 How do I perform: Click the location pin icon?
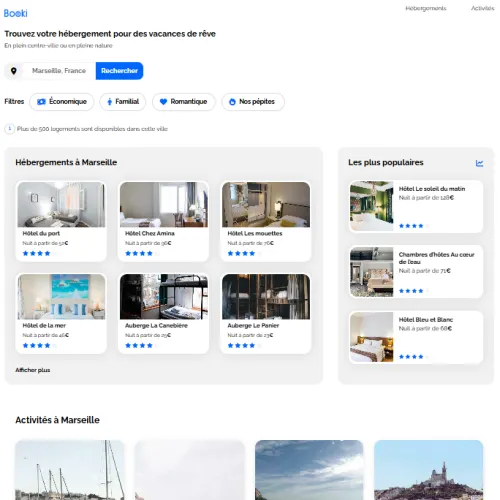14,71
